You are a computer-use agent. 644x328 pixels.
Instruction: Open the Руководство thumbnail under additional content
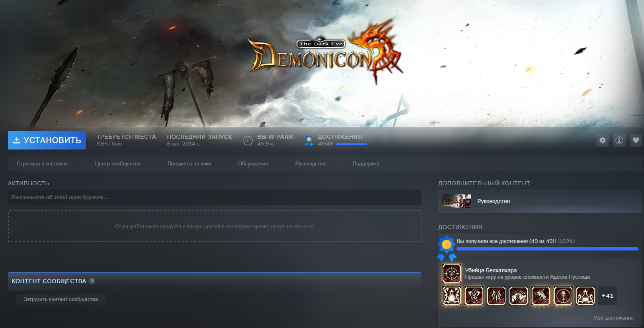click(x=457, y=201)
